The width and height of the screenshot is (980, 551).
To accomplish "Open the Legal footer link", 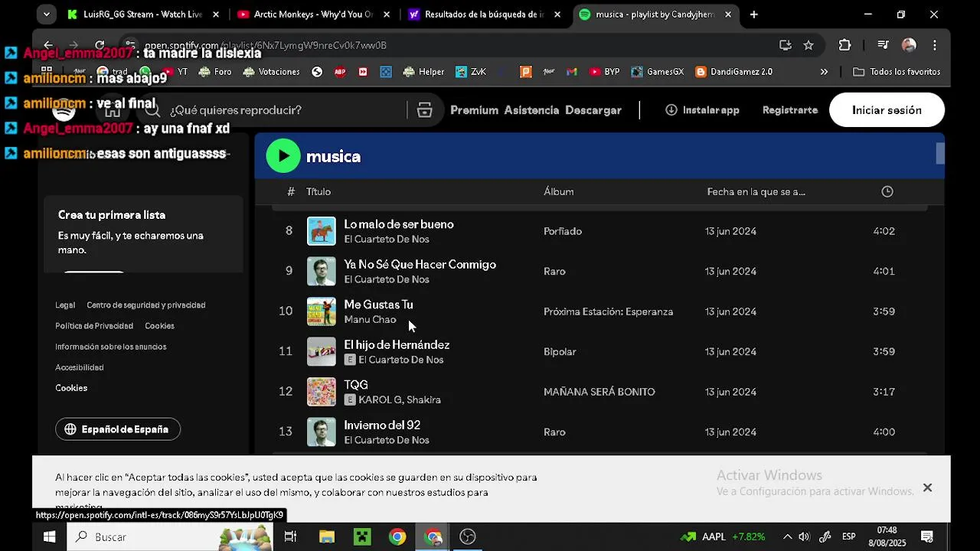I will (65, 305).
